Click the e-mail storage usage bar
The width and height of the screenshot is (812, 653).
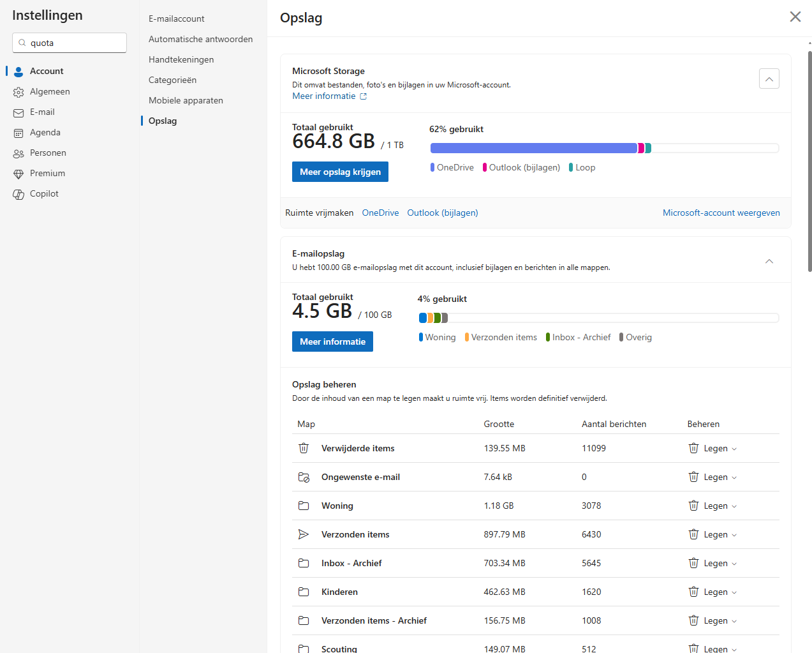598,318
